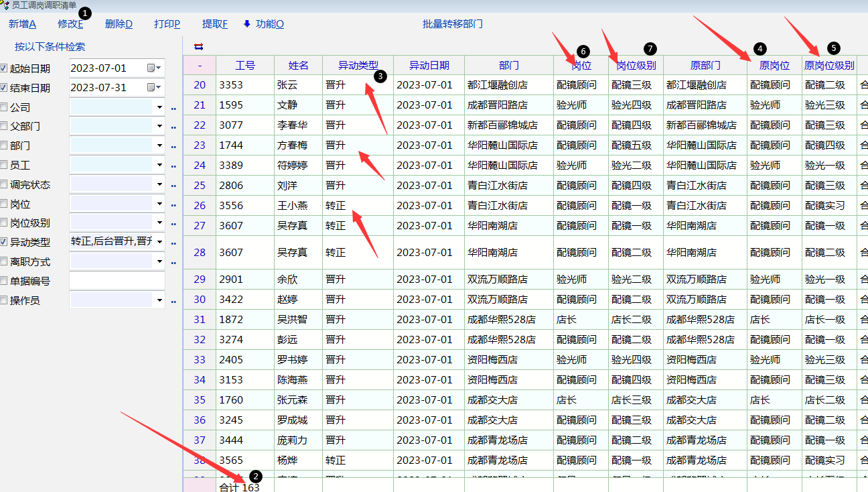
Task: Expand the 离职方式 dropdown
Action: click(159, 261)
